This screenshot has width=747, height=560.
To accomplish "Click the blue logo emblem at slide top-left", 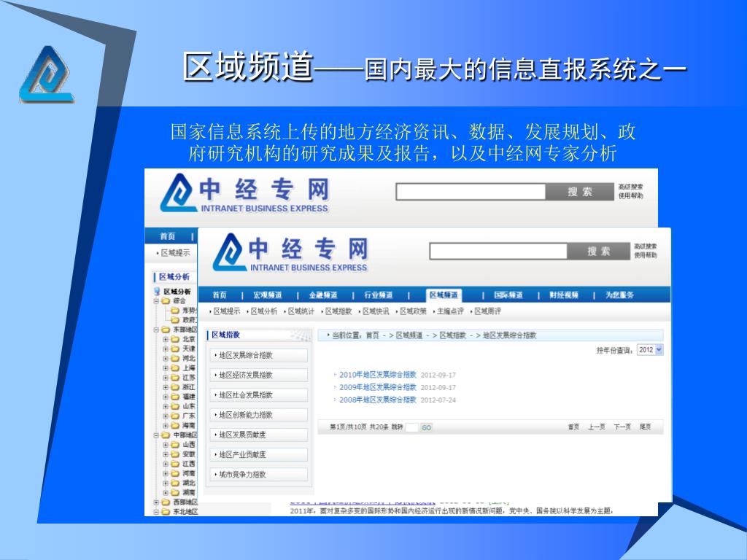I will pyautogui.click(x=47, y=74).
